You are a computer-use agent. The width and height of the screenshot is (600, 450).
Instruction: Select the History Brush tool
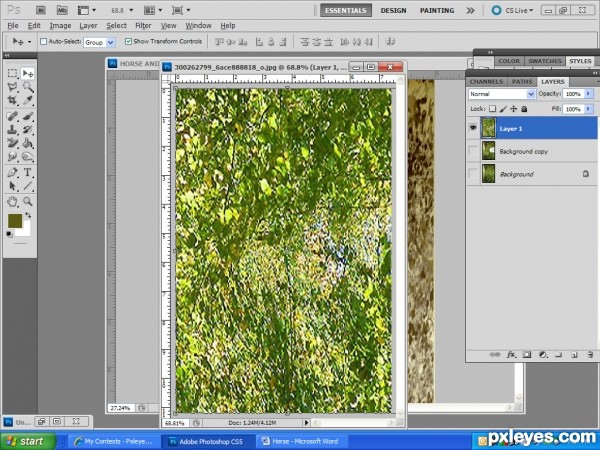pyautogui.click(x=28, y=129)
